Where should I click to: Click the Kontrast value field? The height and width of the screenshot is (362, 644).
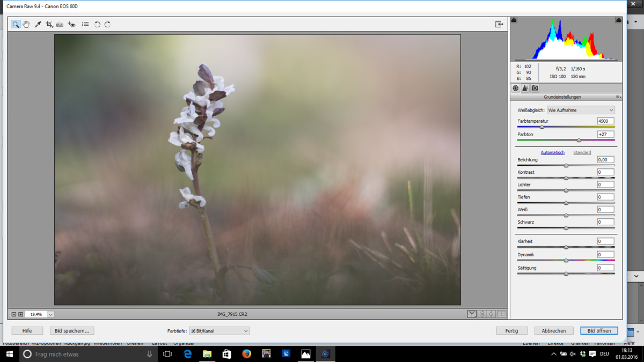click(x=606, y=172)
